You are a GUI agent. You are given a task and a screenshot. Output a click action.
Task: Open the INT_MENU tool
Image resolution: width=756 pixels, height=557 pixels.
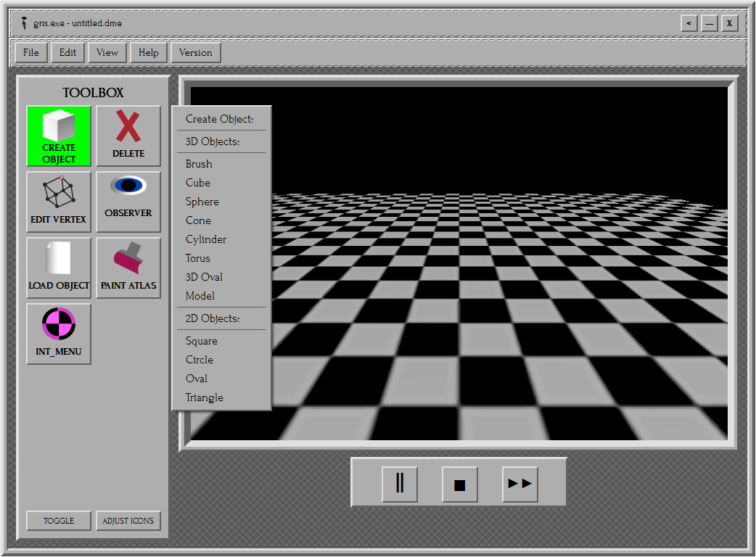(x=58, y=334)
